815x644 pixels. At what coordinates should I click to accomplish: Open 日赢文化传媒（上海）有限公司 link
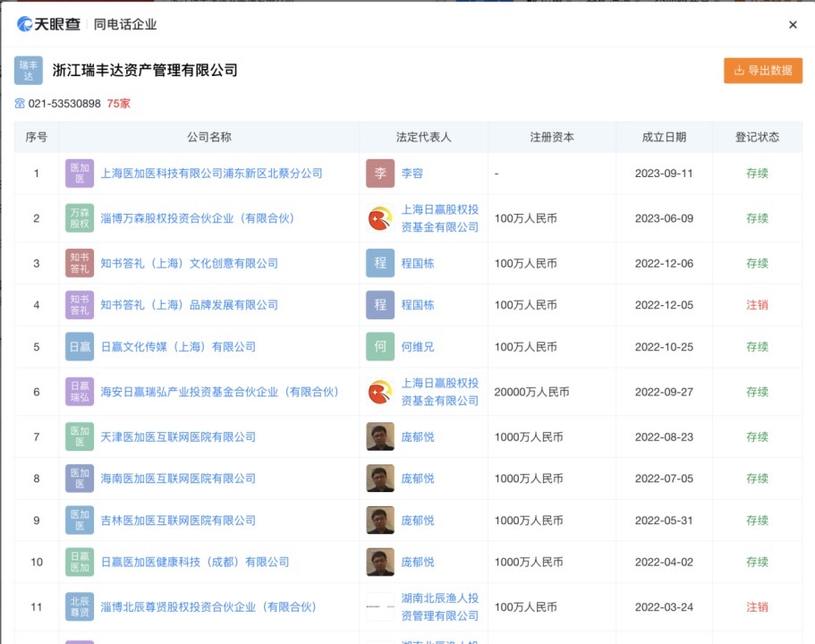(x=178, y=347)
